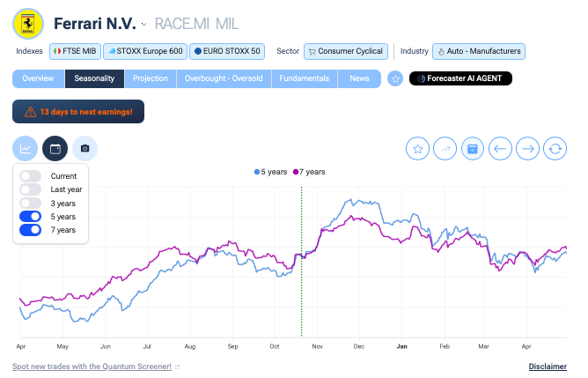588x378 pixels.
Task: Expand the Ferrari N.V. ticker dropdown arrow
Action: click(144, 24)
